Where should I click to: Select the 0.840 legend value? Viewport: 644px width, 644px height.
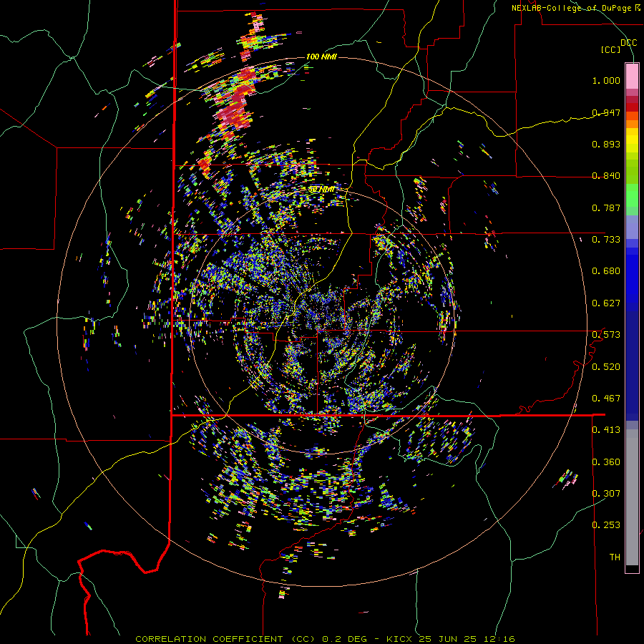[x=606, y=175]
